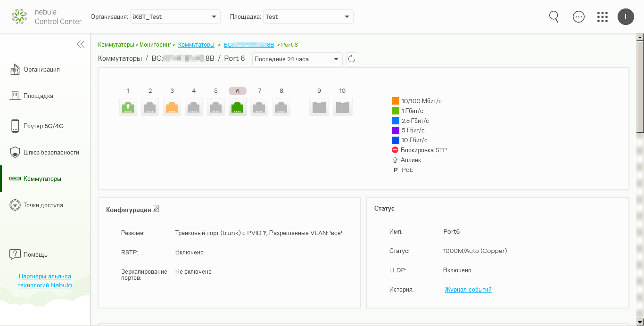Click the Статус panel heading
The image size is (644, 326).
point(384,208)
